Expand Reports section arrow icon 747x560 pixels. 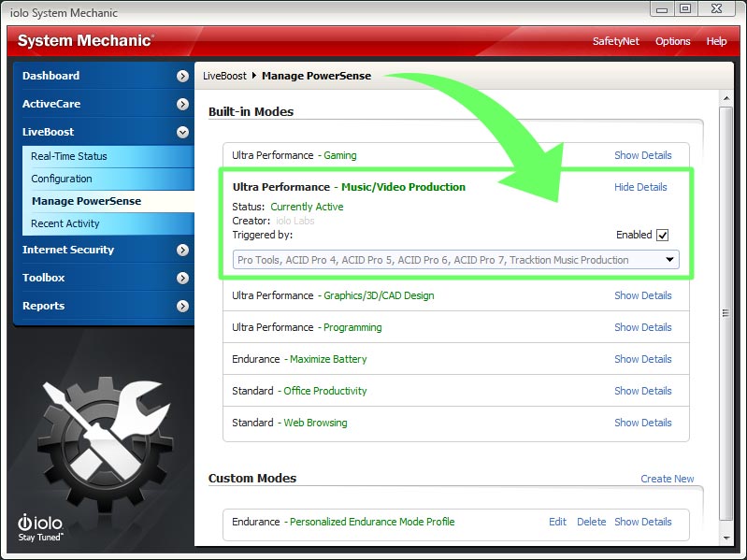point(182,306)
